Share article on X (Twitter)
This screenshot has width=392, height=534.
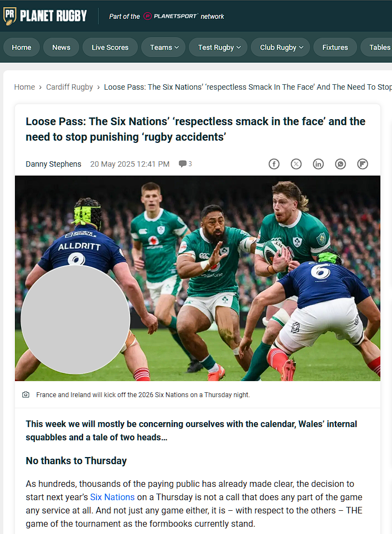pos(296,164)
